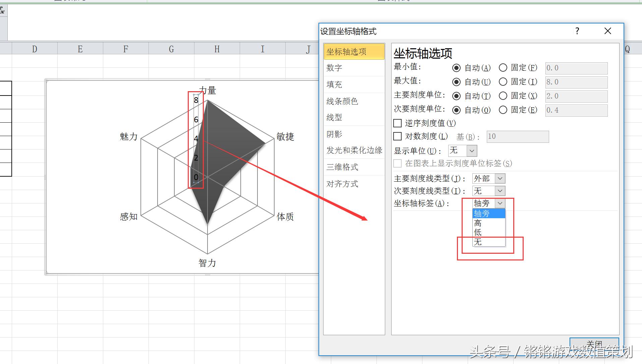Viewport: 642px width, 364px height.
Task: Click the 关闭 button
Action: pyautogui.click(x=594, y=344)
